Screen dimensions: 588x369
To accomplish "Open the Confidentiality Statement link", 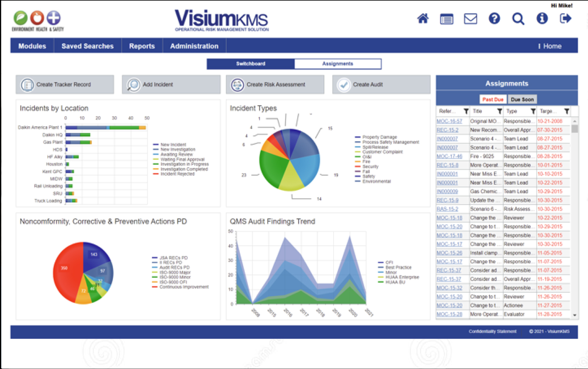I will pos(493,331).
